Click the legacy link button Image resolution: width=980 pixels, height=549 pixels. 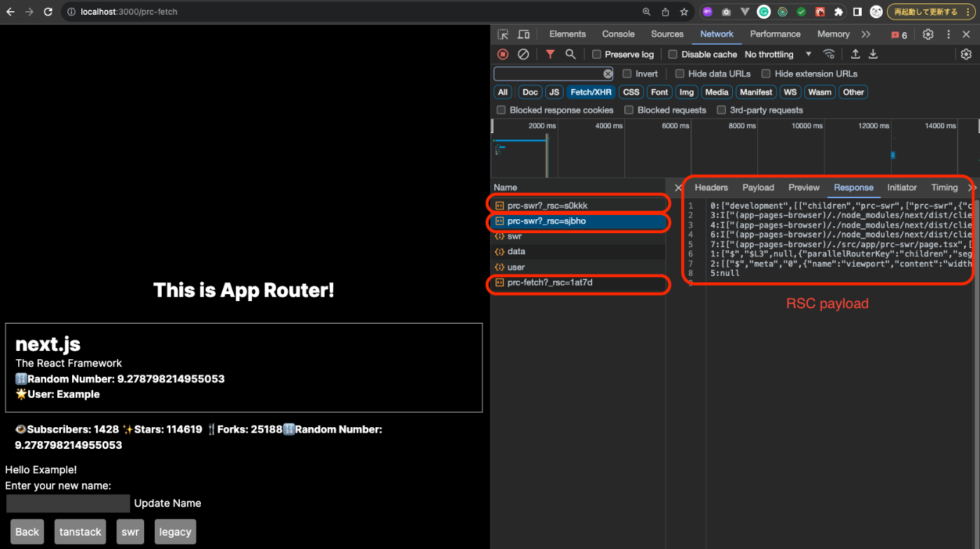coord(175,532)
